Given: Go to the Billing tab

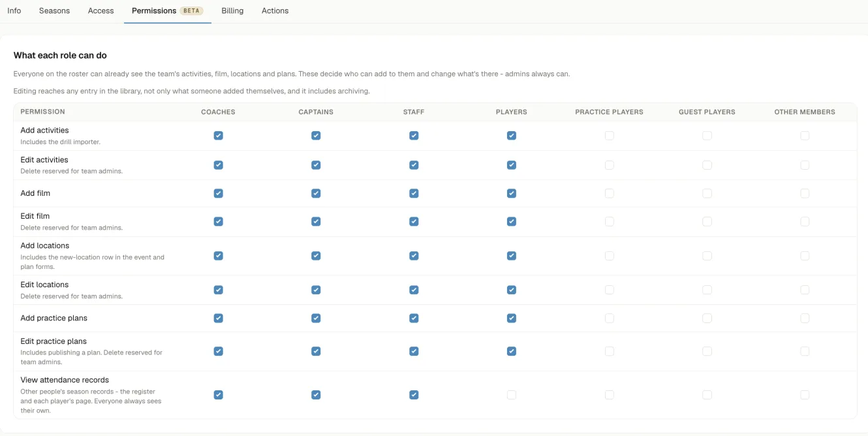Looking at the screenshot, I should point(232,10).
